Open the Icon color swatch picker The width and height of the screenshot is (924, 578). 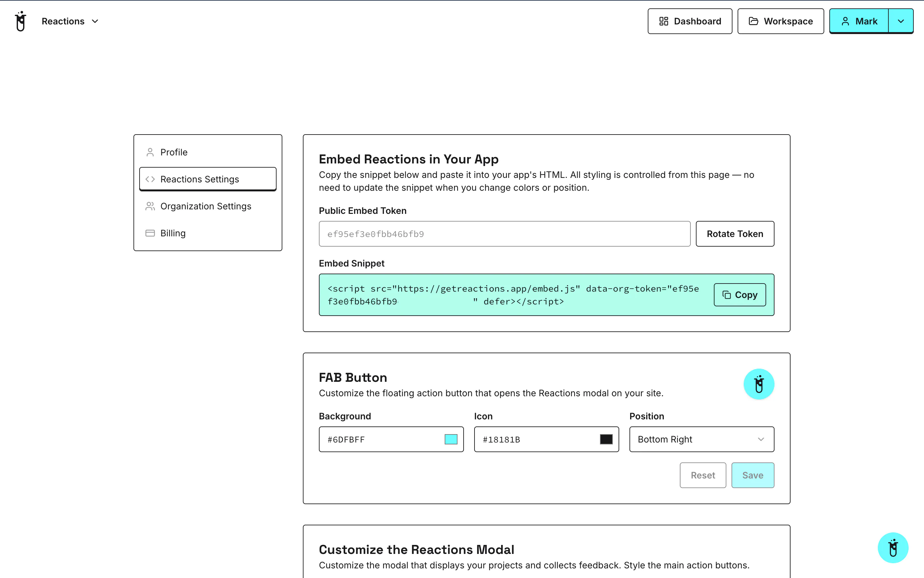tap(606, 440)
